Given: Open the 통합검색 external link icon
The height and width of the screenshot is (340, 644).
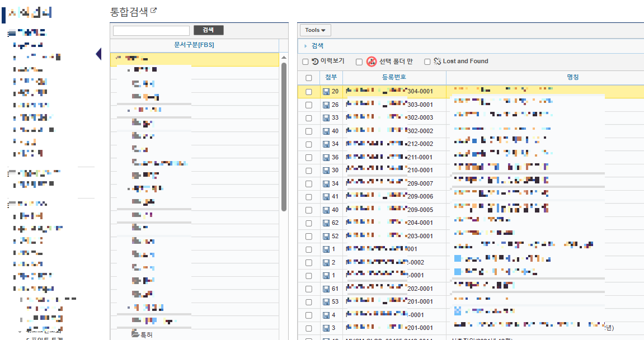Looking at the screenshot, I should [x=154, y=11].
